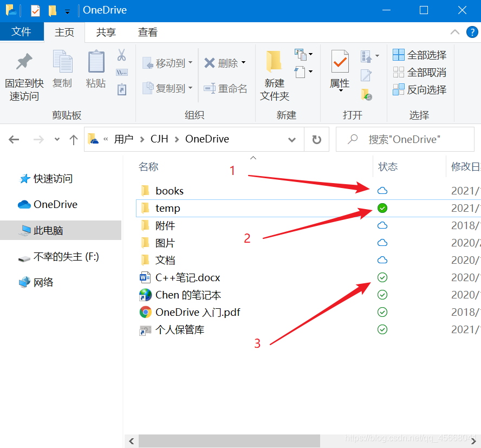Image resolution: width=481 pixels, height=448 pixels.
Task: Open the File tab
Action: coord(22,31)
